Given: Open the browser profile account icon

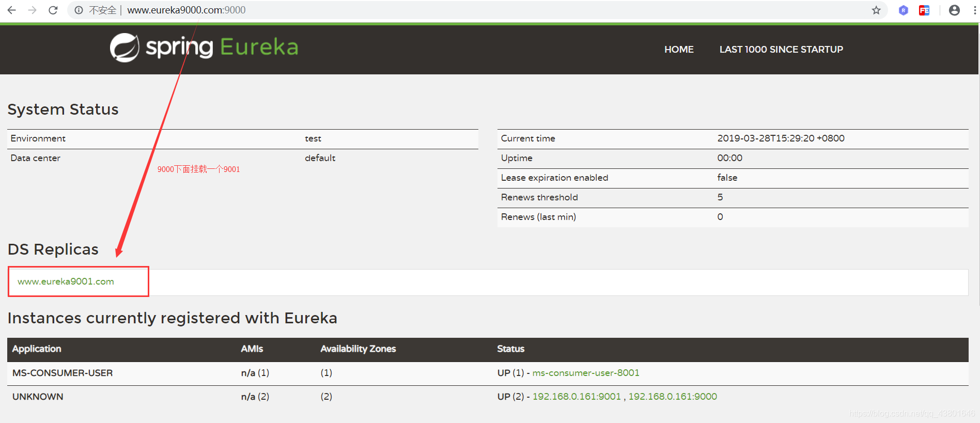Looking at the screenshot, I should [954, 10].
